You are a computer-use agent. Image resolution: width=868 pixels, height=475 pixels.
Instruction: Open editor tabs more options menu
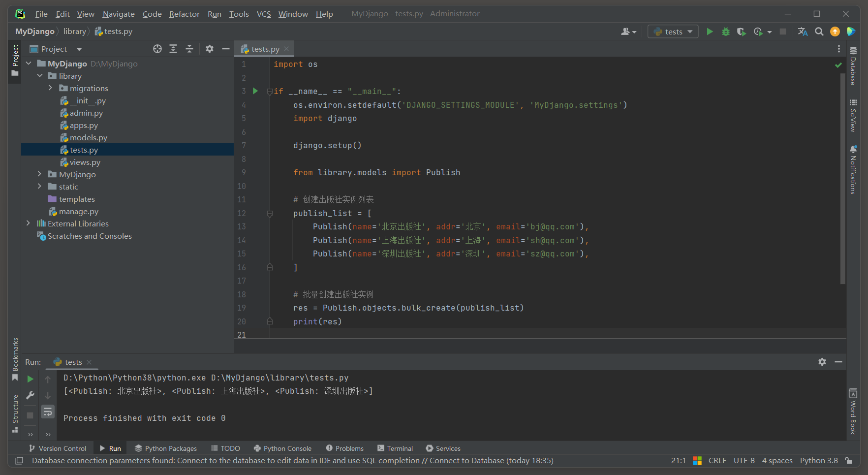point(838,49)
